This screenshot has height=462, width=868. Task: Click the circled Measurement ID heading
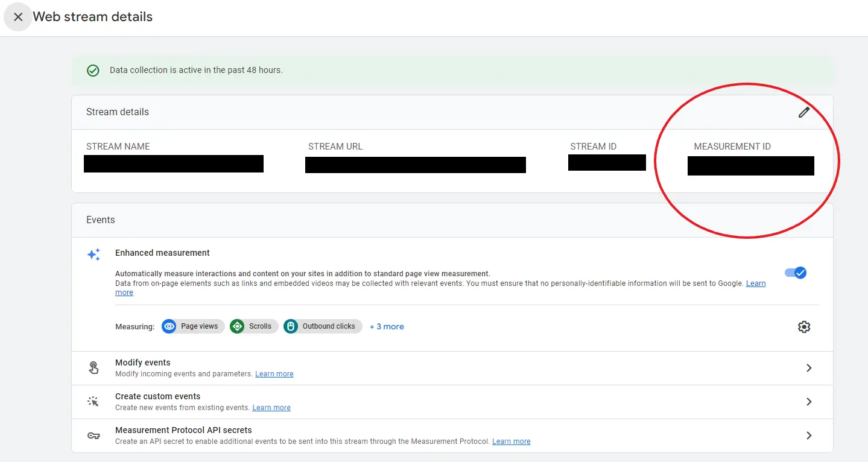[x=732, y=146]
